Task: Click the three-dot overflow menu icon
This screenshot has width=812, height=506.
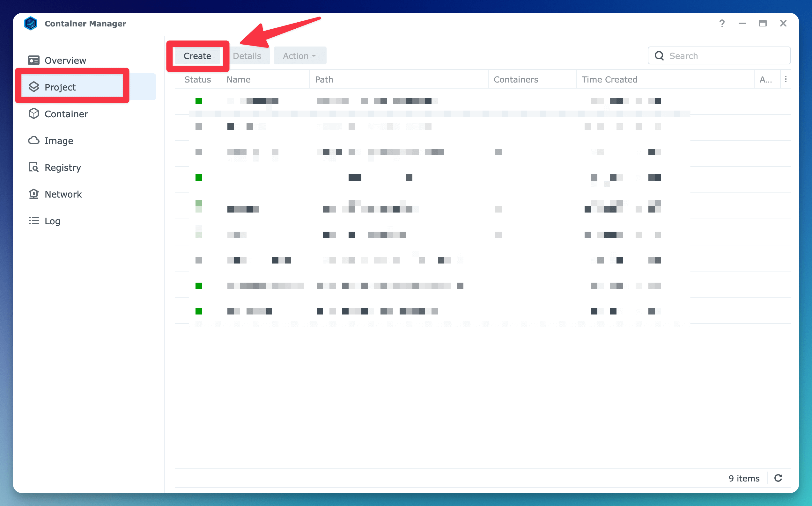Action: click(x=786, y=79)
